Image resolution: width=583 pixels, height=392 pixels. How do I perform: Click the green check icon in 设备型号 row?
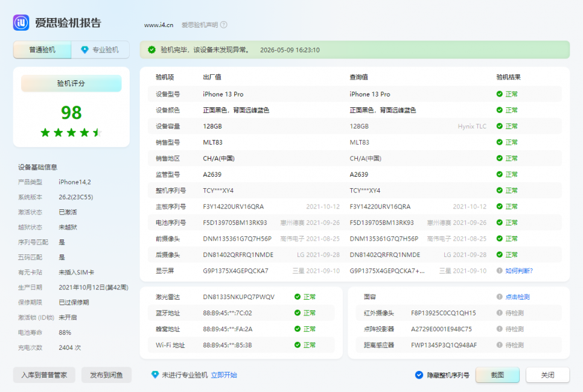coord(500,94)
